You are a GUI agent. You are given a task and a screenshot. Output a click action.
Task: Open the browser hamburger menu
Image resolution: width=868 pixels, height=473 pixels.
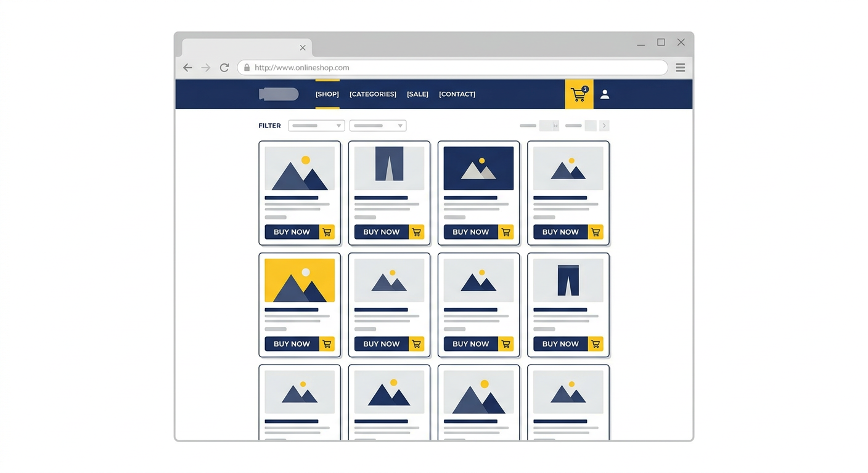click(681, 68)
